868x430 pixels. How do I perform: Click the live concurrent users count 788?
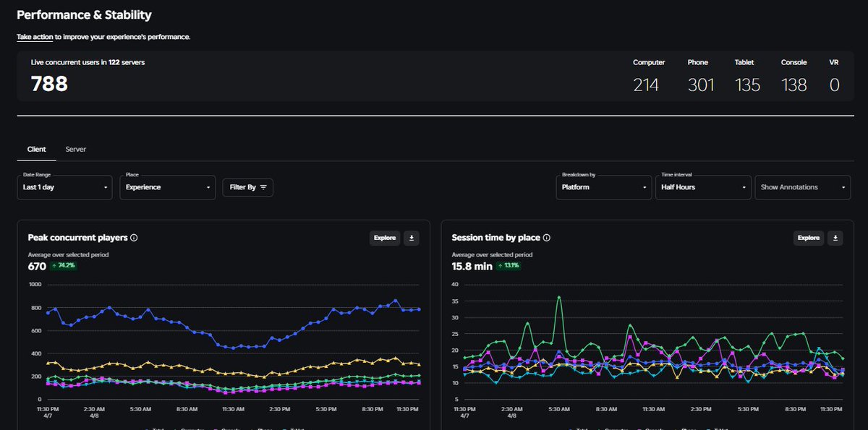coord(49,85)
